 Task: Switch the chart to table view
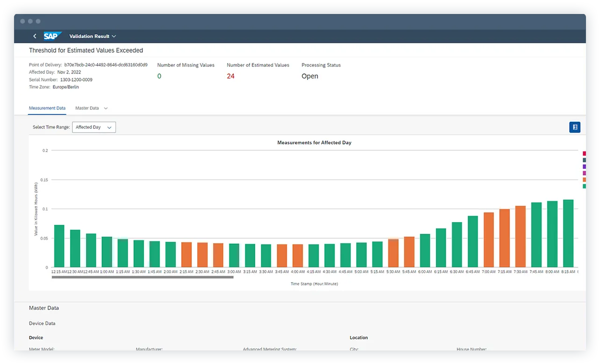click(x=574, y=127)
